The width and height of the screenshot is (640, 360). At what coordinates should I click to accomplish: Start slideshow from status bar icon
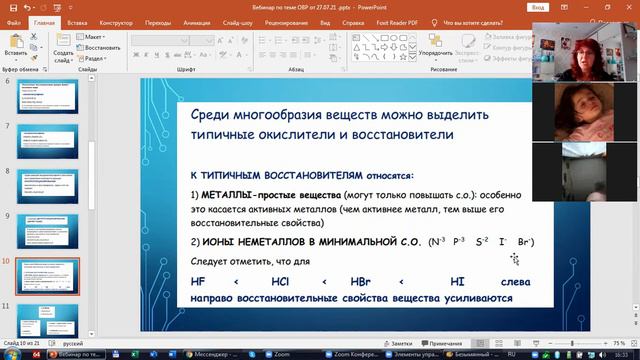tap(536, 344)
